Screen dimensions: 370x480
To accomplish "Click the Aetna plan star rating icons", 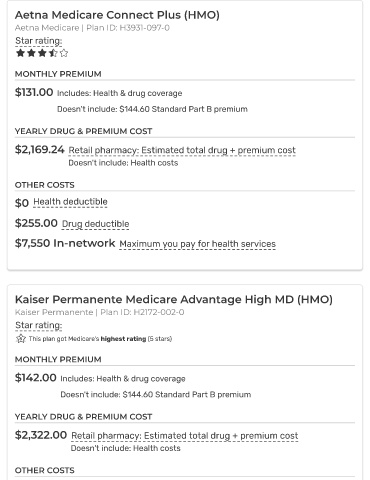I will (42, 53).
